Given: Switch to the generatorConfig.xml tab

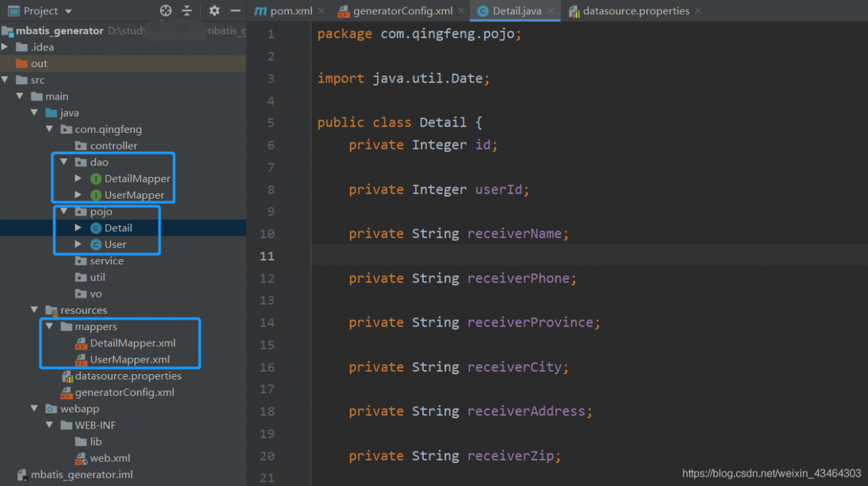Looking at the screenshot, I should click(402, 11).
